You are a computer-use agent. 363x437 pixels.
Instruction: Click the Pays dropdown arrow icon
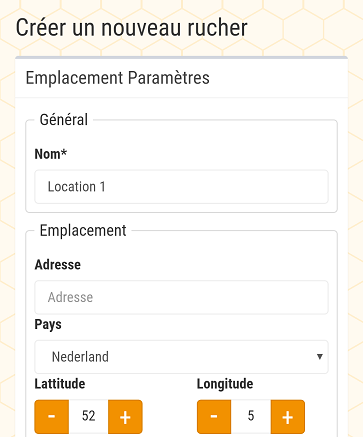coord(319,357)
